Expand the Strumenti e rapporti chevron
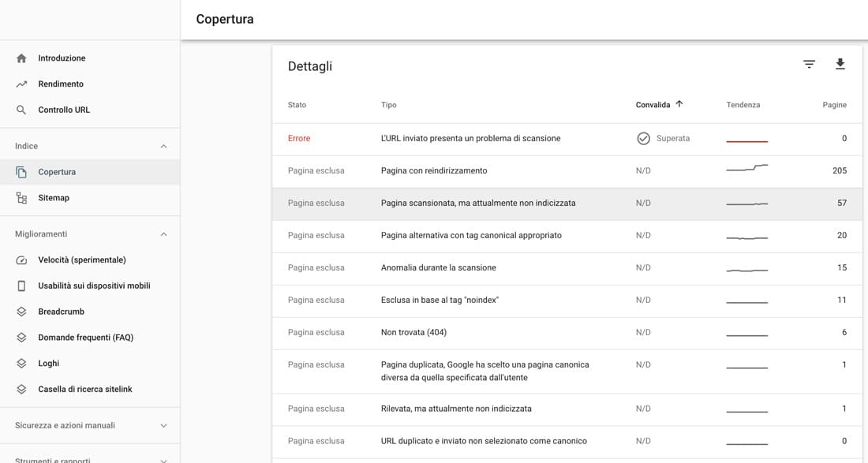The height and width of the screenshot is (463, 868). point(163,460)
